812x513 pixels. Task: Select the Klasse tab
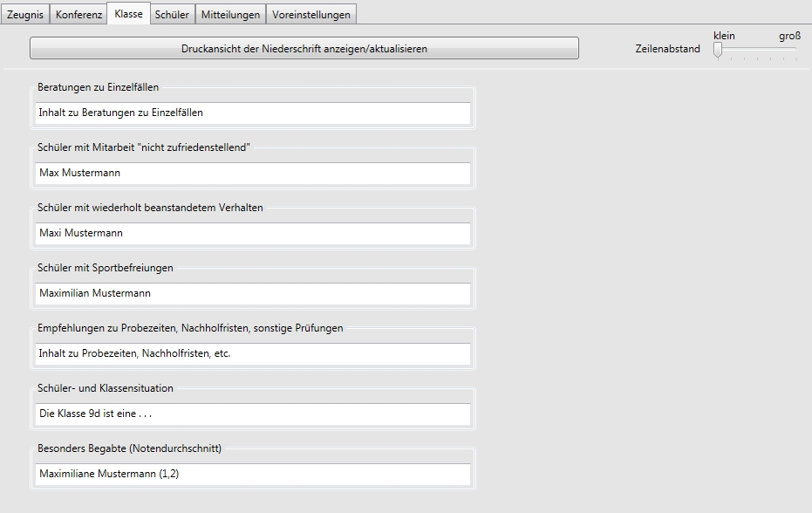point(128,14)
